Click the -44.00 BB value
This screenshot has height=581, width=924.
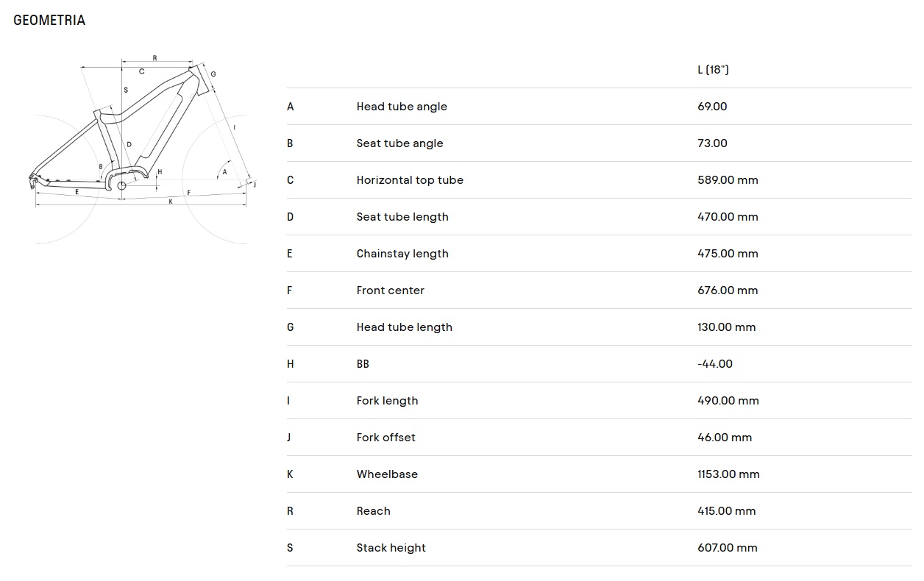[x=715, y=364]
